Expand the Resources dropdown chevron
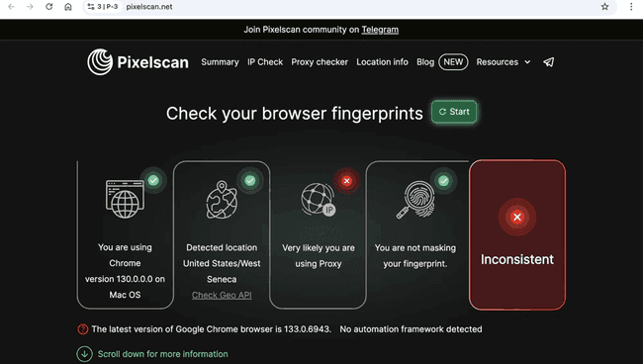 coord(527,62)
